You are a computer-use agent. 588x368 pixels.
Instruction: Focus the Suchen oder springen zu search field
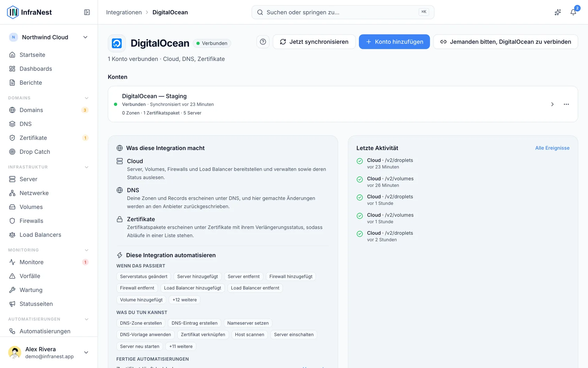(343, 12)
